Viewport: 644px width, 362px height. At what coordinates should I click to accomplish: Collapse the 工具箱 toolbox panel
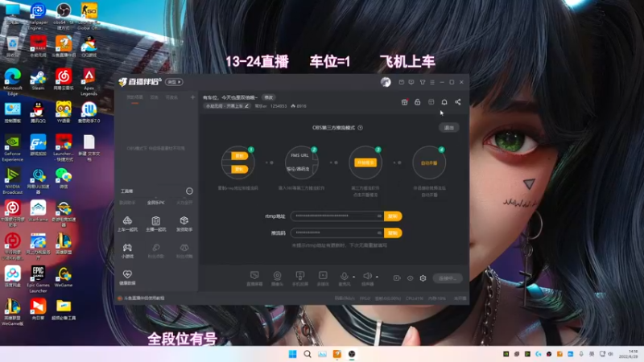(189, 191)
